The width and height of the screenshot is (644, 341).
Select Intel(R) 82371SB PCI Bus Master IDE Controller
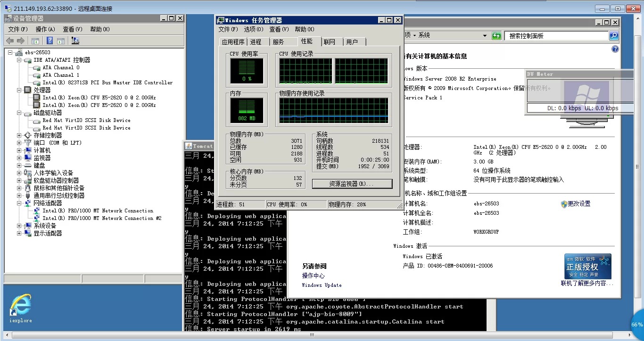(107, 82)
